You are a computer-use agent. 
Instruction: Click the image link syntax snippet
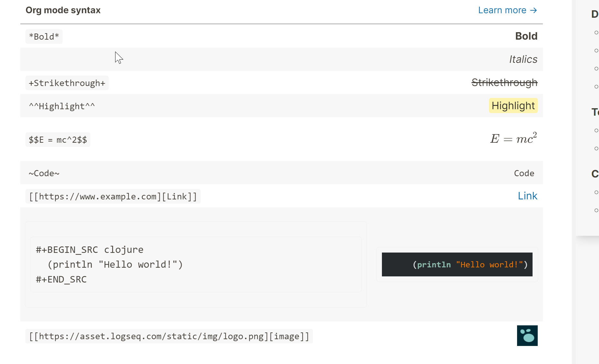tap(169, 336)
